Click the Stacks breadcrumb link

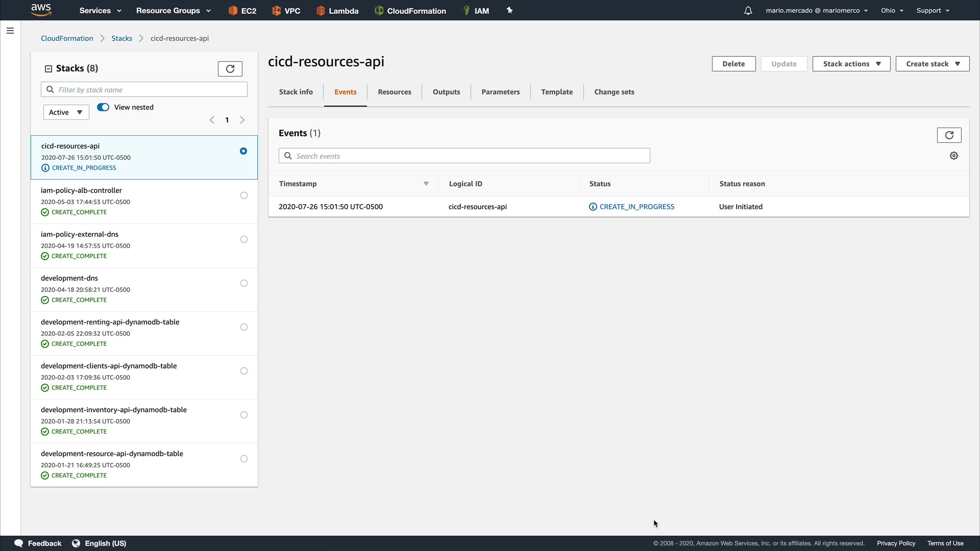coord(121,38)
